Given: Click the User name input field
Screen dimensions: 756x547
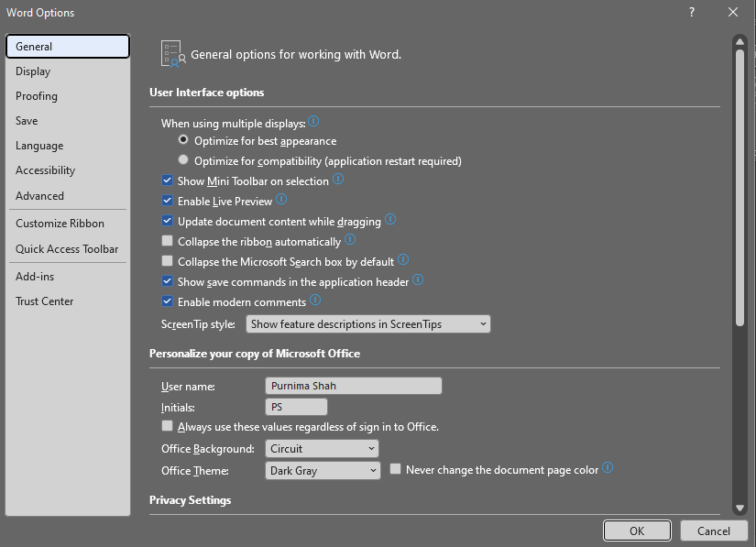Looking at the screenshot, I should pyautogui.click(x=354, y=386).
